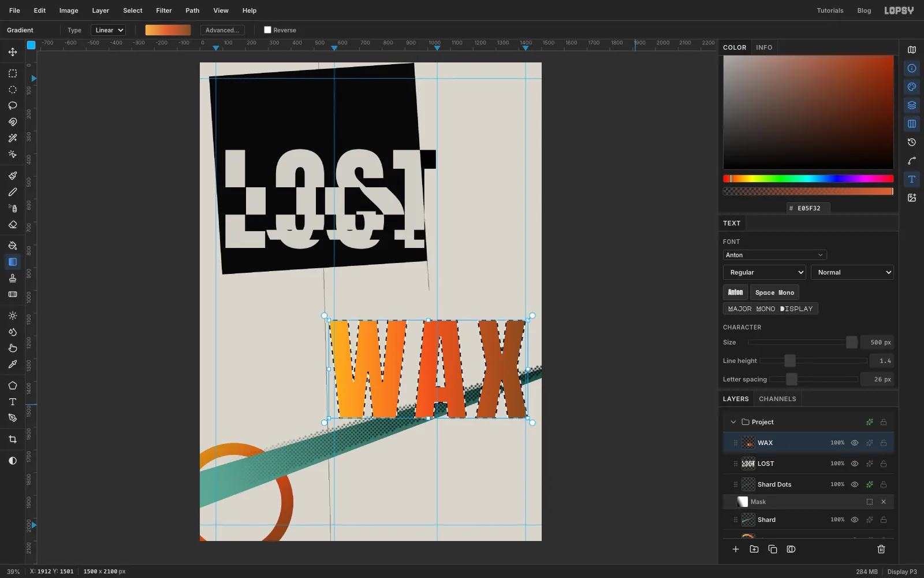Click the half-filled contrast circle tool
924x578 pixels.
click(13, 461)
